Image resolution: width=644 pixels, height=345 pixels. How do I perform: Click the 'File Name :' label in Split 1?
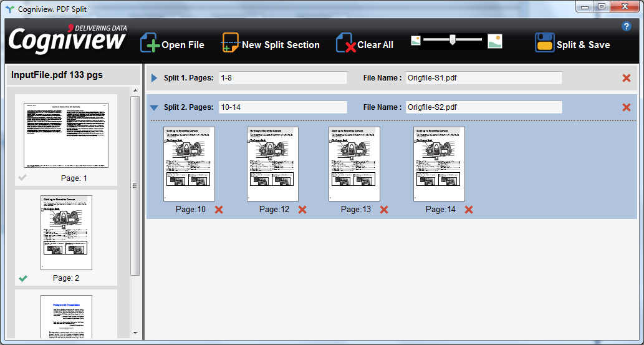tap(382, 78)
